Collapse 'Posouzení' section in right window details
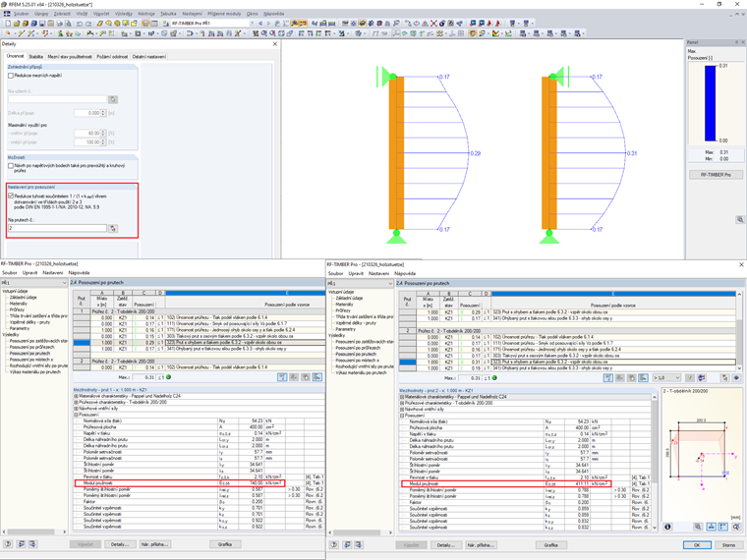Viewport: 747px width, 560px height. pos(402,416)
